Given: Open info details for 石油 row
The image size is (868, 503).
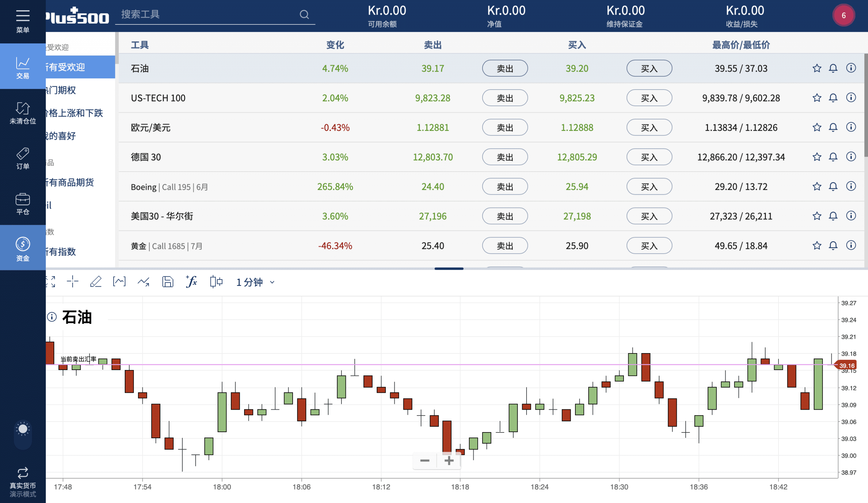Looking at the screenshot, I should [851, 68].
